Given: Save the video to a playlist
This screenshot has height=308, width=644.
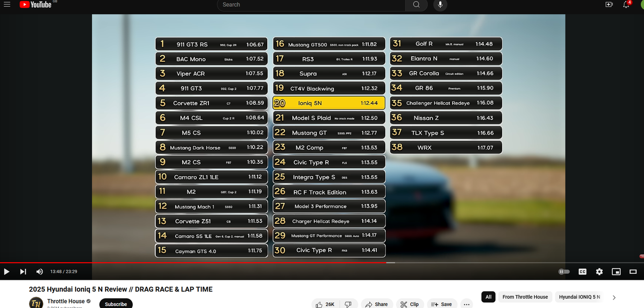Looking at the screenshot, I should coord(441,304).
